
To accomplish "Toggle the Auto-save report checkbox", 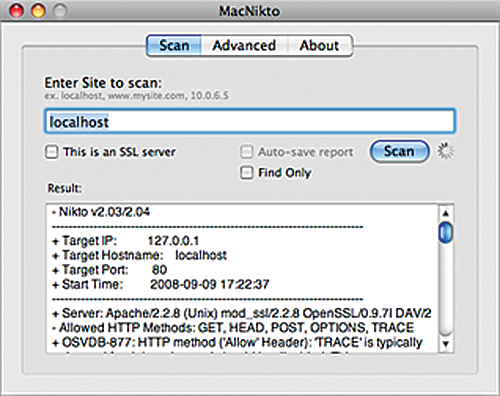I will tap(247, 152).
